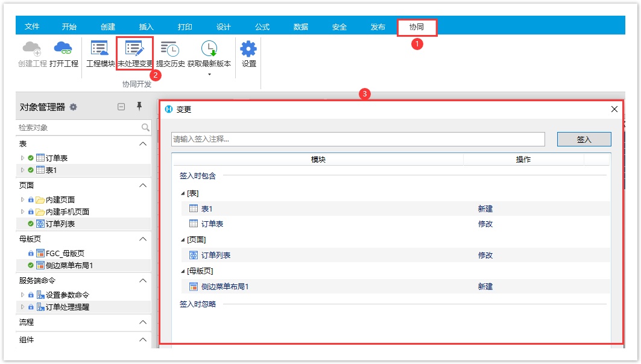Collapse all with the minus box icon
Screen dimensions: 641x364
pos(121,107)
